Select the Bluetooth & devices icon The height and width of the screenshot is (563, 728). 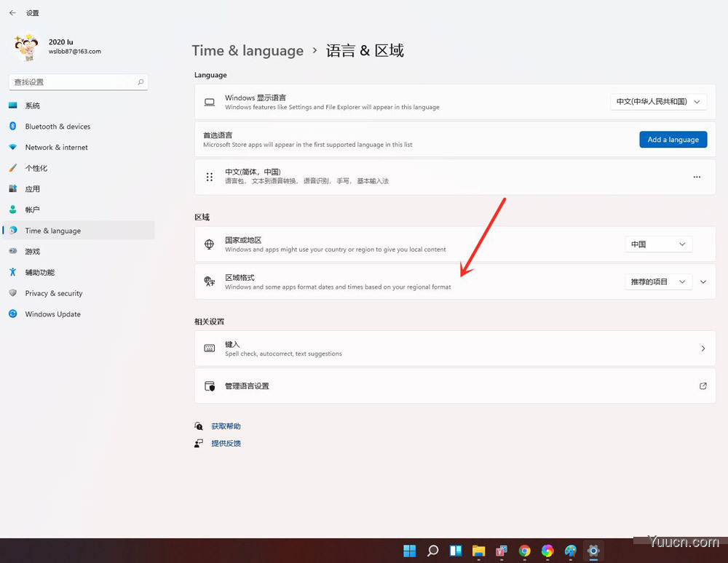(x=13, y=126)
